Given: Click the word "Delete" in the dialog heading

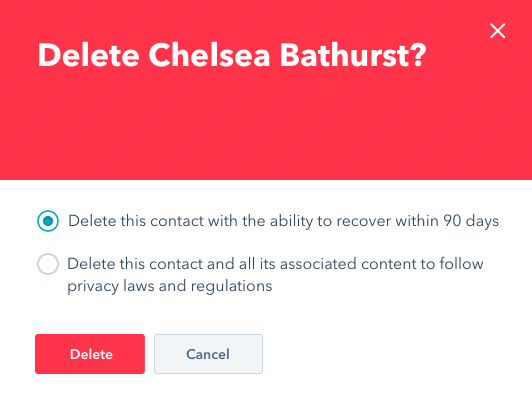Looking at the screenshot, I should (89, 55).
